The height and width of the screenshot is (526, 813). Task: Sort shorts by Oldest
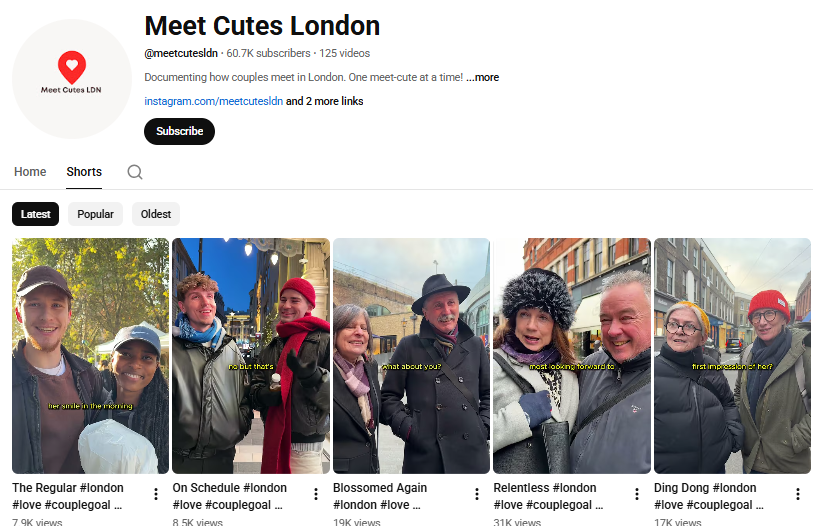pyautogui.click(x=156, y=214)
